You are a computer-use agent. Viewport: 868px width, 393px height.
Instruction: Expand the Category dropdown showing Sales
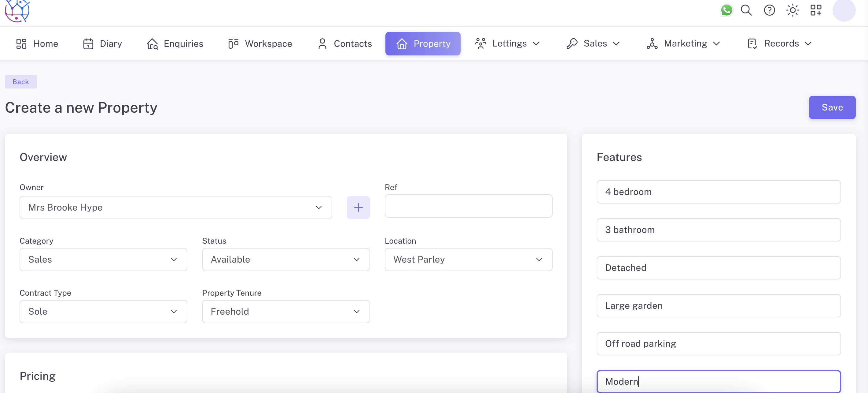103,260
